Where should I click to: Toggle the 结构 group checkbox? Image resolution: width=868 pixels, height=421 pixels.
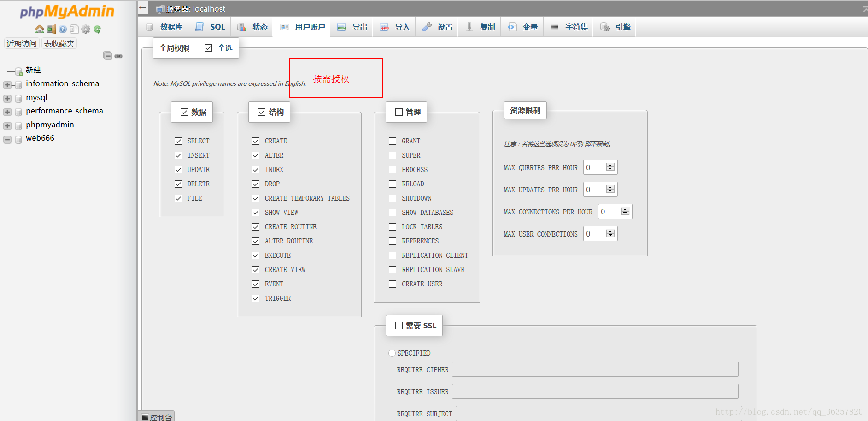(x=262, y=112)
